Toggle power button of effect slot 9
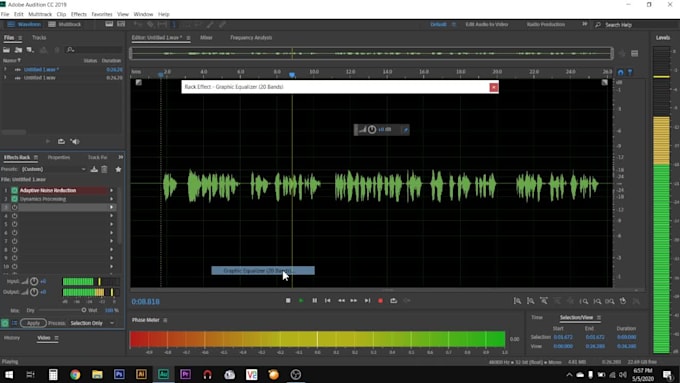Image resolution: width=680 pixels, height=383 pixels. [x=14, y=258]
